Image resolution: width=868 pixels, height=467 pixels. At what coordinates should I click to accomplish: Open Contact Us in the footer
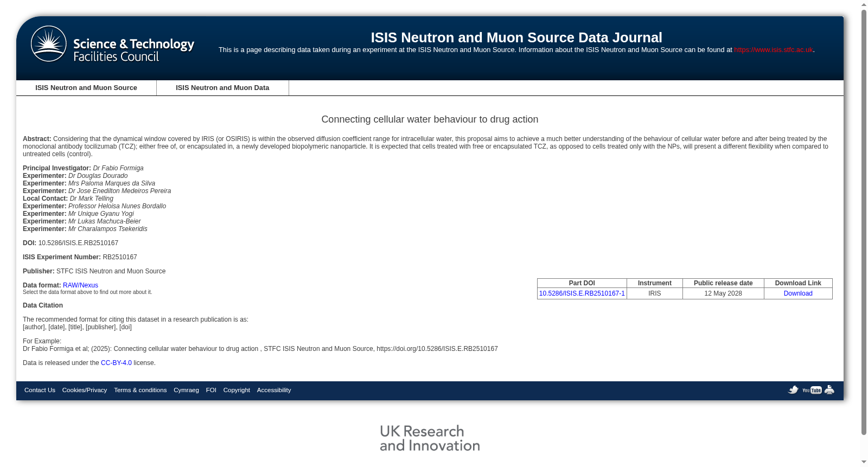click(40, 390)
